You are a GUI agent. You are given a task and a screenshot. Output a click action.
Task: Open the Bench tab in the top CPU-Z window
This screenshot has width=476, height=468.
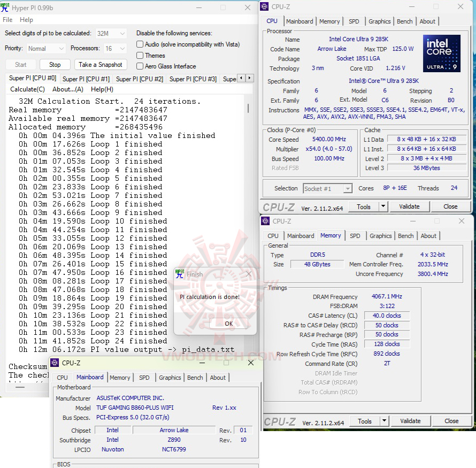(x=405, y=21)
